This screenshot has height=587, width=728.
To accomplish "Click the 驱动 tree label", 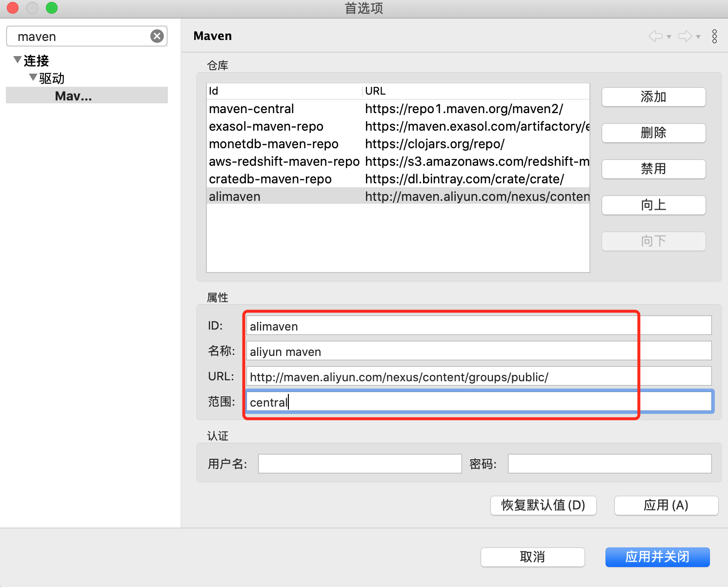I will tap(52, 78).
